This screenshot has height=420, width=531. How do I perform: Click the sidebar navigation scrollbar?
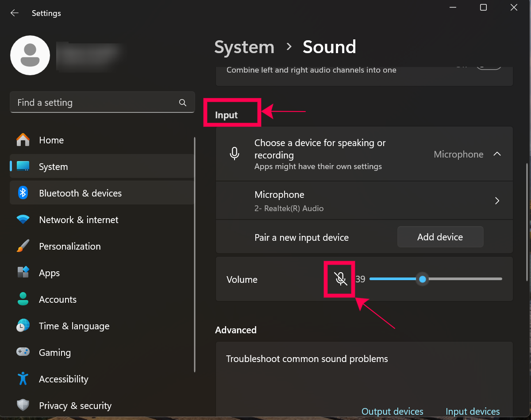click(195, 254)
